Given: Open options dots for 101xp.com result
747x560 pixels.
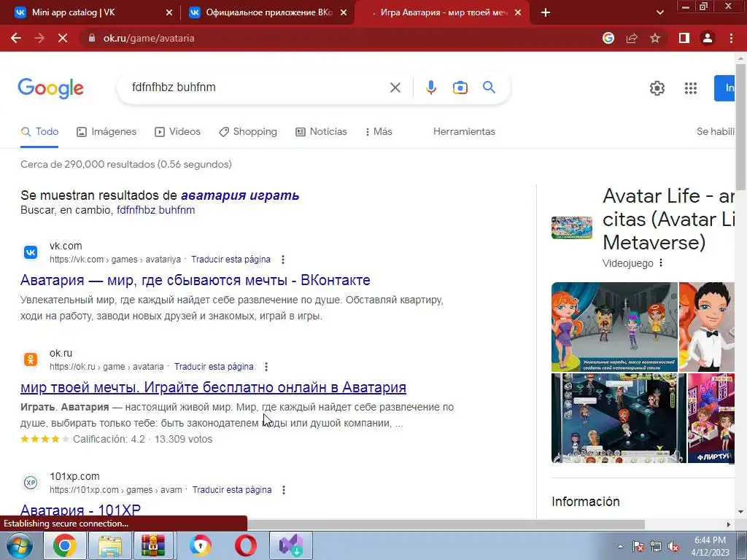Looking at the screenshot, I should [284, 490].
